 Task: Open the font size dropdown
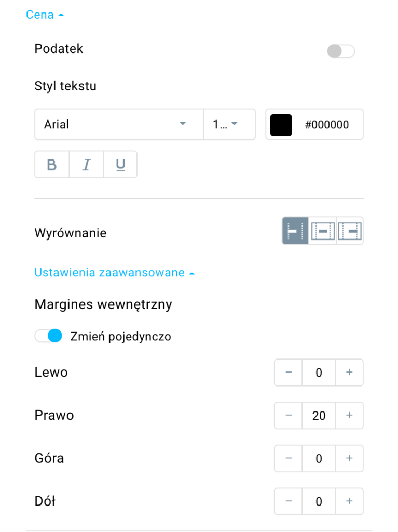229,124
